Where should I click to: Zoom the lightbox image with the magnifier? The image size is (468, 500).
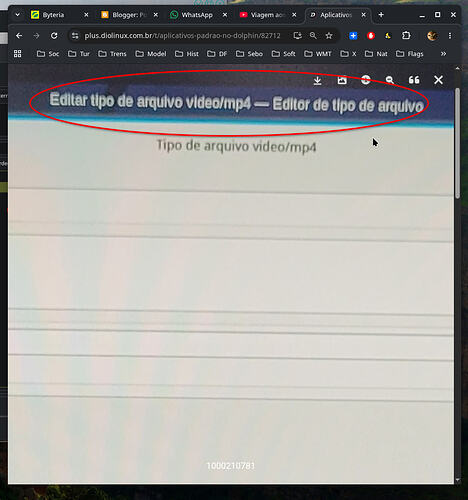coord(390,80)
